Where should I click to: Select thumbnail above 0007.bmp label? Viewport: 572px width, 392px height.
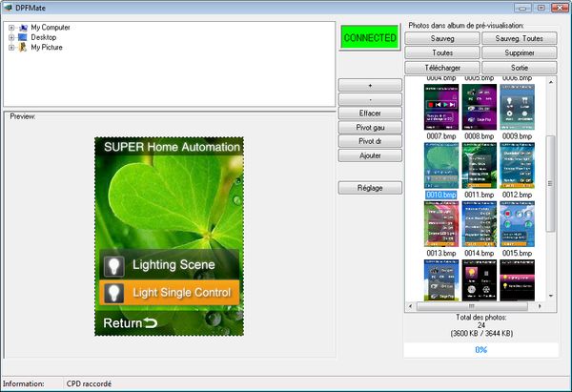pos(441,107)
